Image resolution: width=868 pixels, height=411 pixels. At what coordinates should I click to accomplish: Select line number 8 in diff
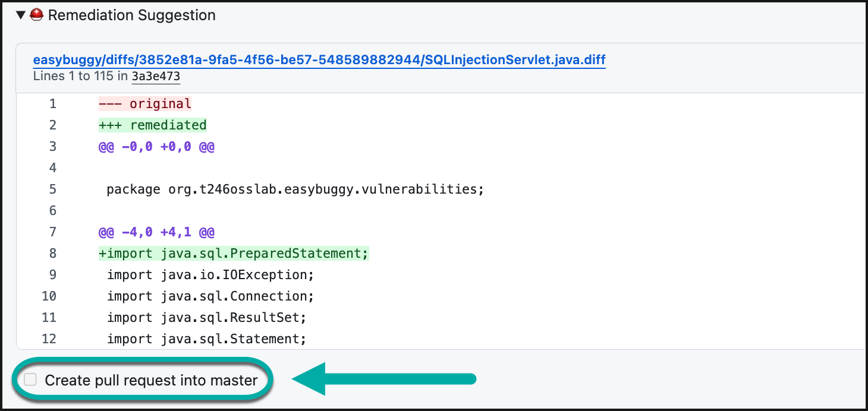[x=53, y=254]
